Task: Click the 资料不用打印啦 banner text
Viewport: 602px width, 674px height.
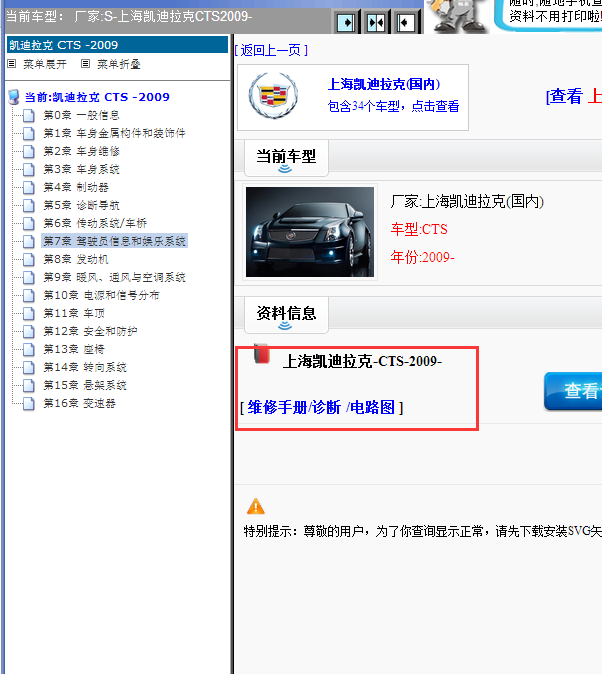Action: (556, 16)
